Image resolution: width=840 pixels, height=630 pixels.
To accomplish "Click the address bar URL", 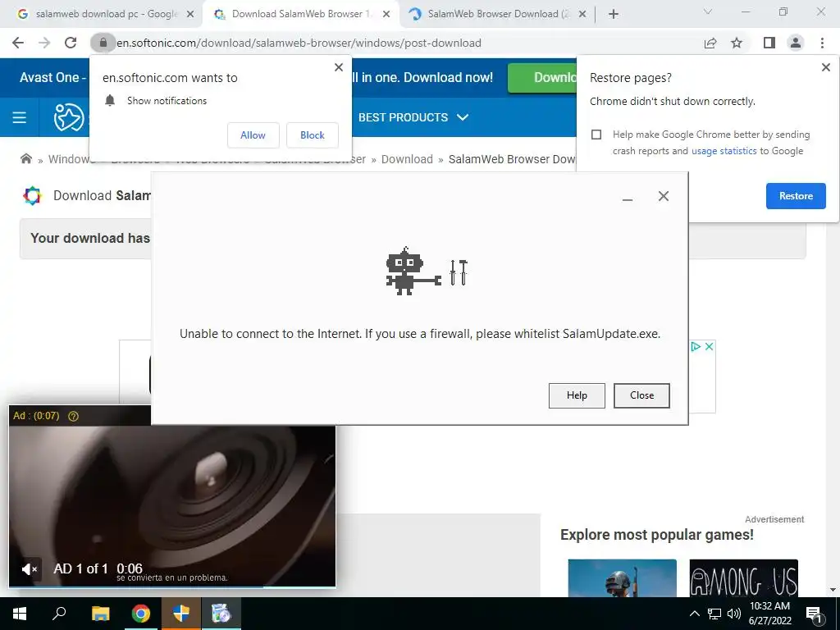I will [x=299, y=43].
